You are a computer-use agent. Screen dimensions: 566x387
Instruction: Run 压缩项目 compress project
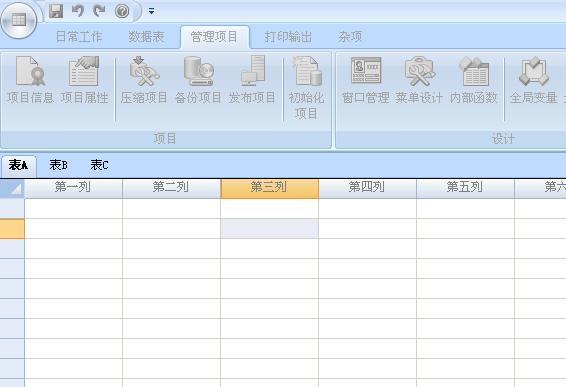pos(144,80)
